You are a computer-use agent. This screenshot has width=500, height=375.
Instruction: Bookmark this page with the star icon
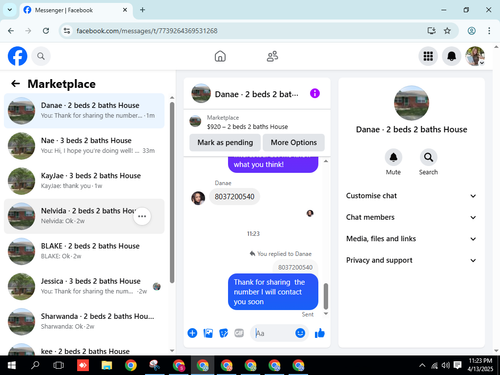447,31
